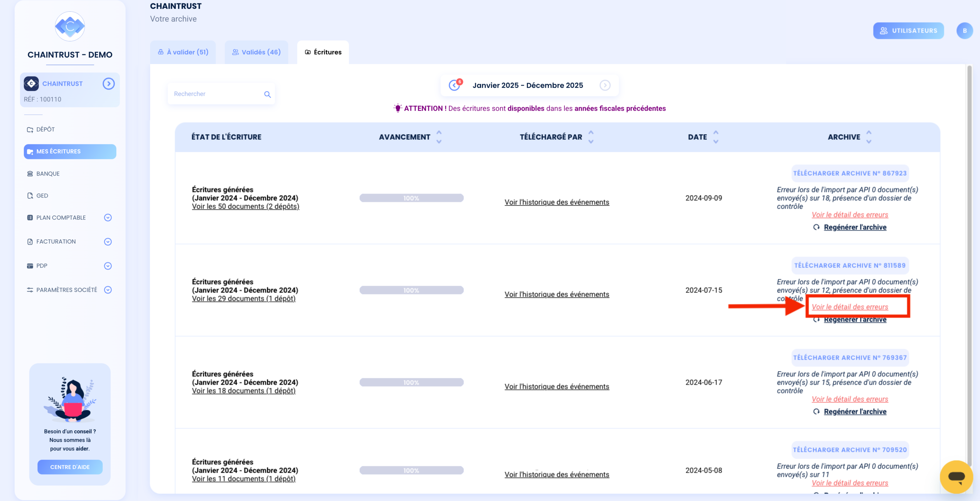
Task: Click the search magnifier icon
Action: [x=267, y=94]
